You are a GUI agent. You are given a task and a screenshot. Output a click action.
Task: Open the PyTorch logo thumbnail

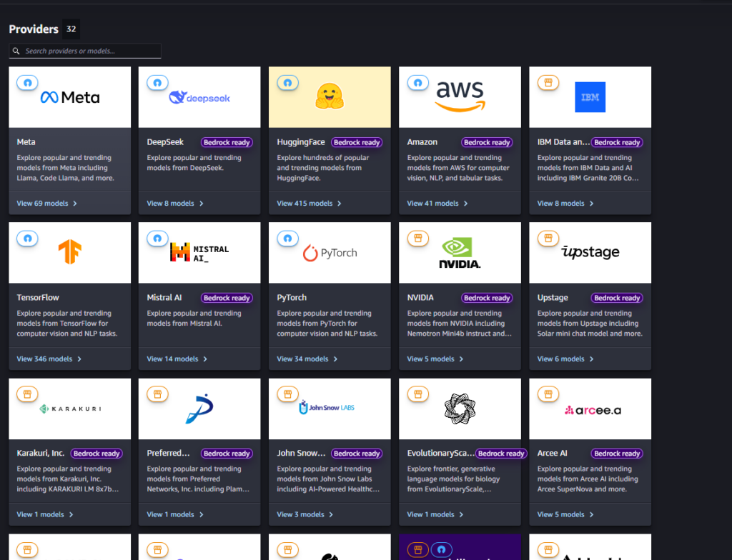(330, 253)
